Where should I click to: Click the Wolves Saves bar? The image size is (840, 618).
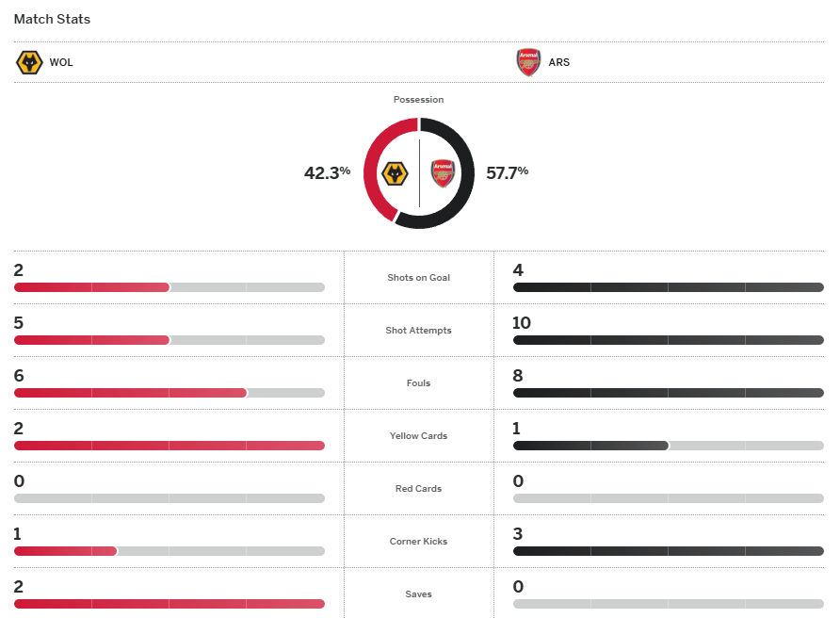pos(170,604)
